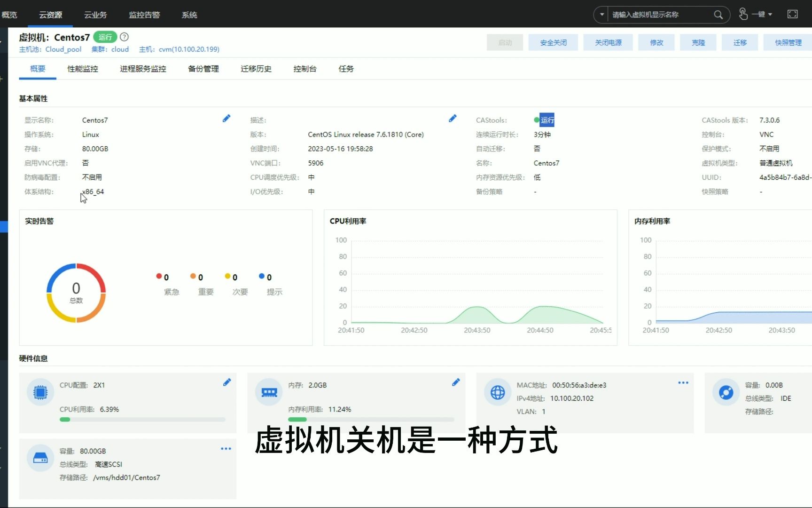Click the alarm total donut chart

point(76,293)
